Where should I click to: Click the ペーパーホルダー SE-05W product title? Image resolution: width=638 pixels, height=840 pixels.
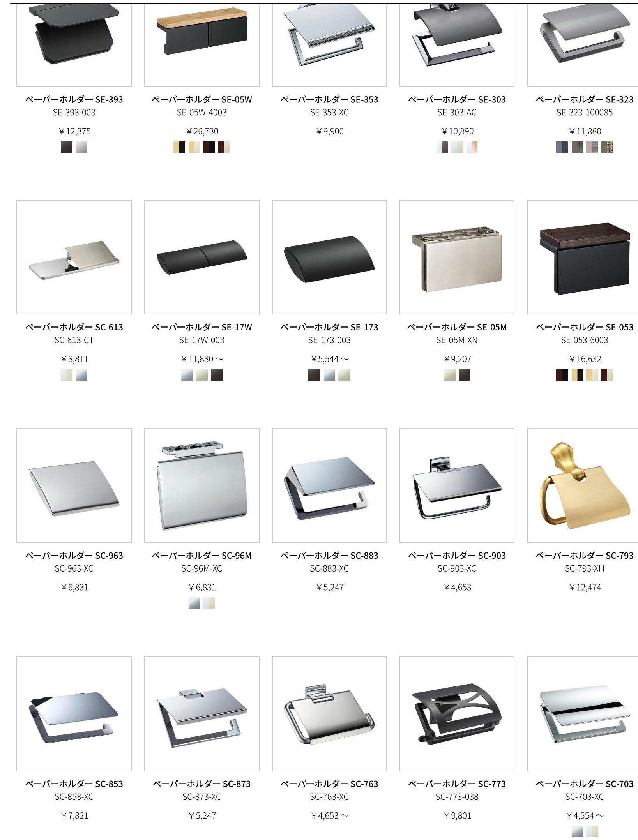point(202,100)
